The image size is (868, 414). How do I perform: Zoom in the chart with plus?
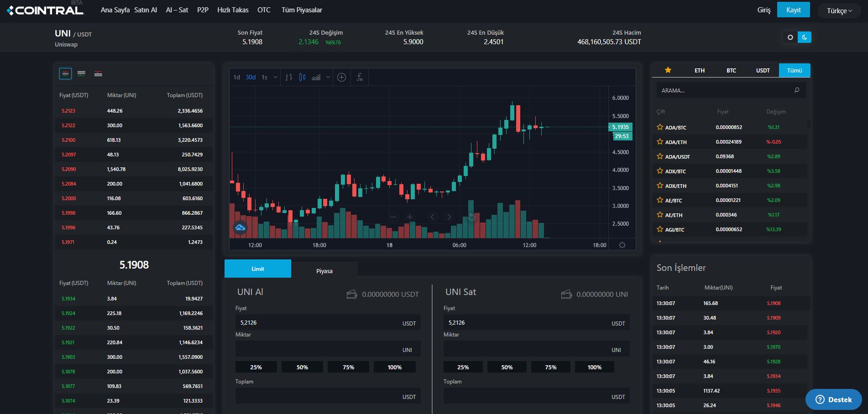[x=410, y=217]
